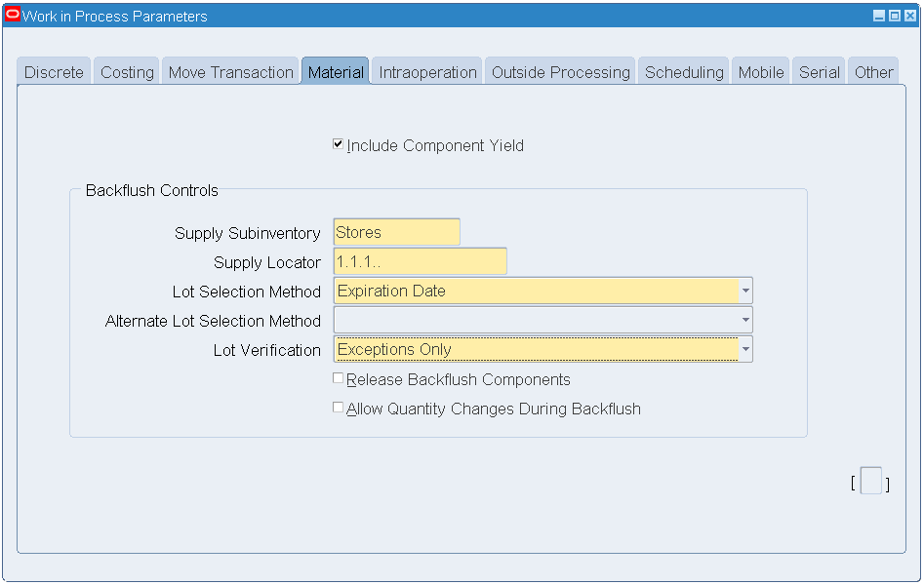Click the Lot Verification label text
This screenshot has width=924, height=585.
(267, 350)
